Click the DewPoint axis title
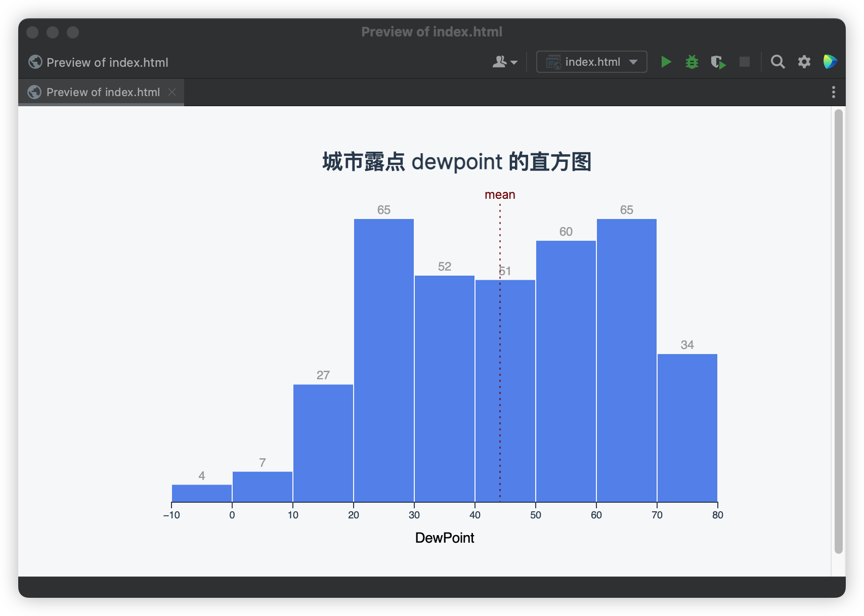The width and height of the screenshot is (864, 616). [x=445, y=538]
